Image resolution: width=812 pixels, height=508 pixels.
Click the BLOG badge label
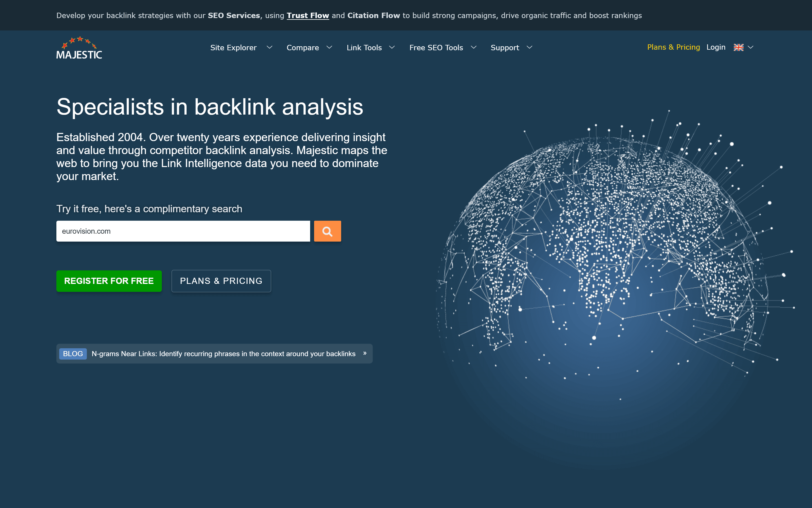point(73,354)
